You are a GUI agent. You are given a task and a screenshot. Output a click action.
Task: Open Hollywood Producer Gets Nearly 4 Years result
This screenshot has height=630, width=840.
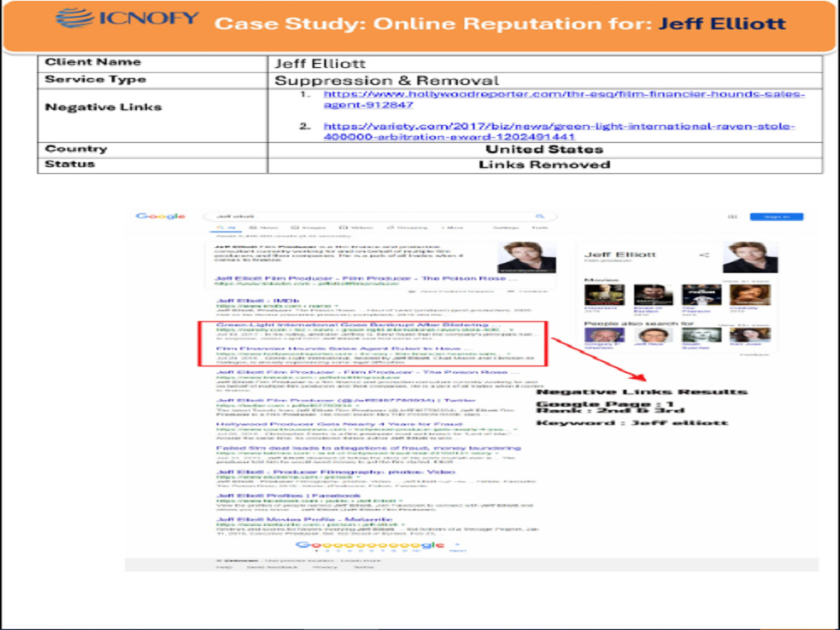(339, 424)
